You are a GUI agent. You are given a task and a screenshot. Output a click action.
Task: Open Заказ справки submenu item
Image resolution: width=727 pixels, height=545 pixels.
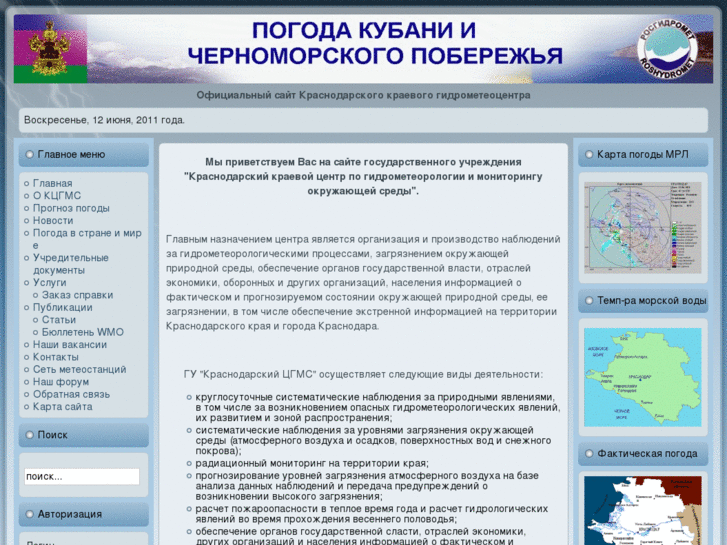(77, 295)
